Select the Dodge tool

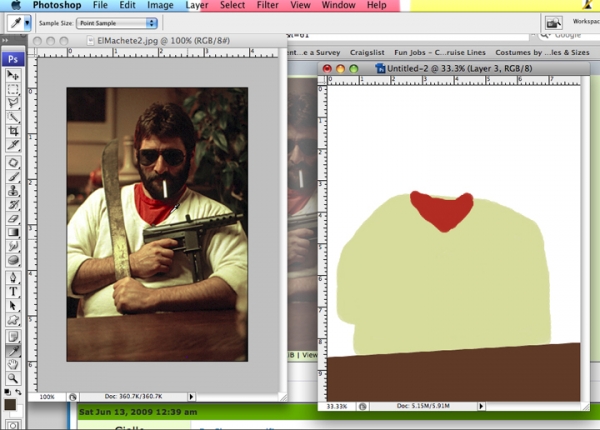(x=13, y=260)
